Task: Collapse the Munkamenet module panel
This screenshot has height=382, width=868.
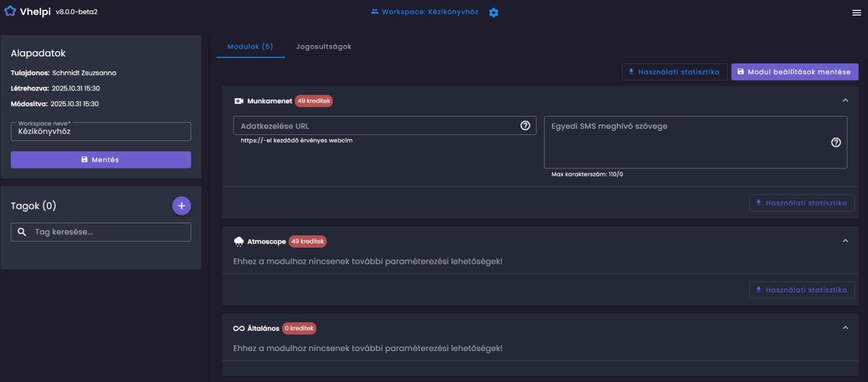Action: tap(845, 100)
